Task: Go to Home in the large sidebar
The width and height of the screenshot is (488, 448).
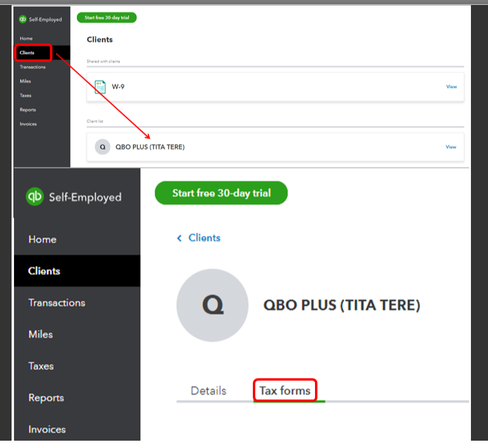Action: tap(42, 240)
